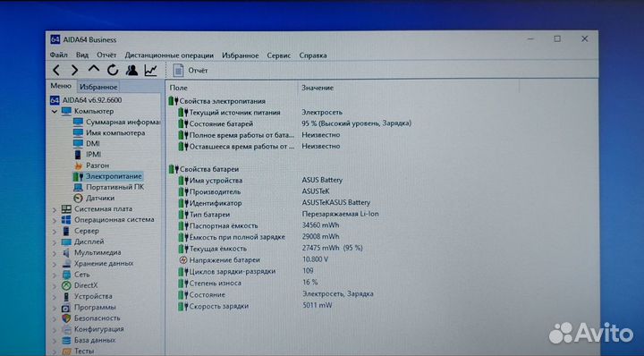Select Состояние батарей row
Viewport: 644px width, 356px height.
296,123
